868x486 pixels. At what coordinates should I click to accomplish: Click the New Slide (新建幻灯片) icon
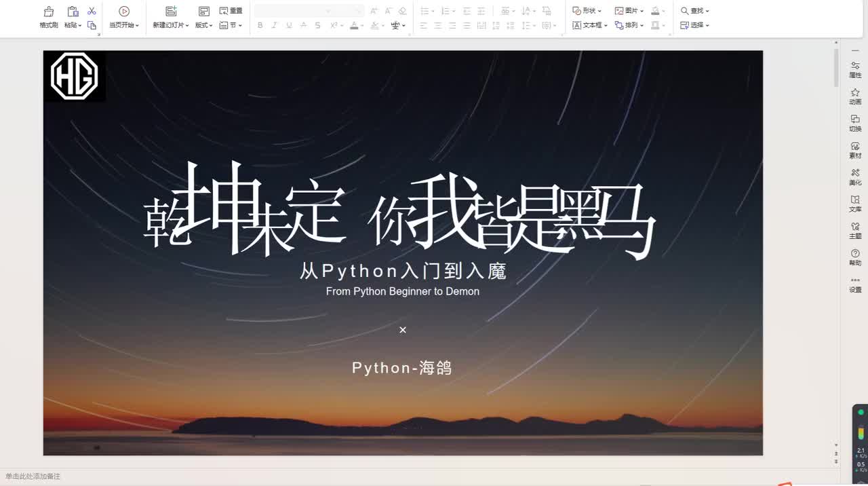click(171, 12)
